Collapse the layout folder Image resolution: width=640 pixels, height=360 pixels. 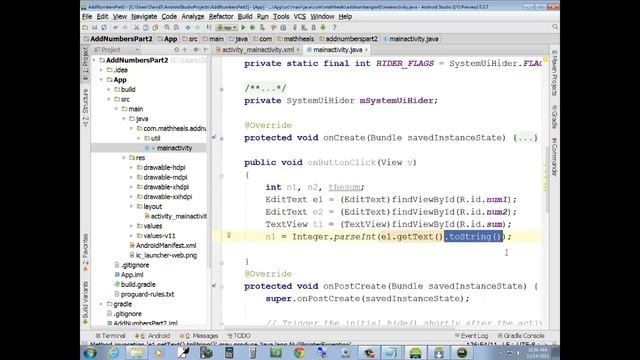[x=131, y=207]
